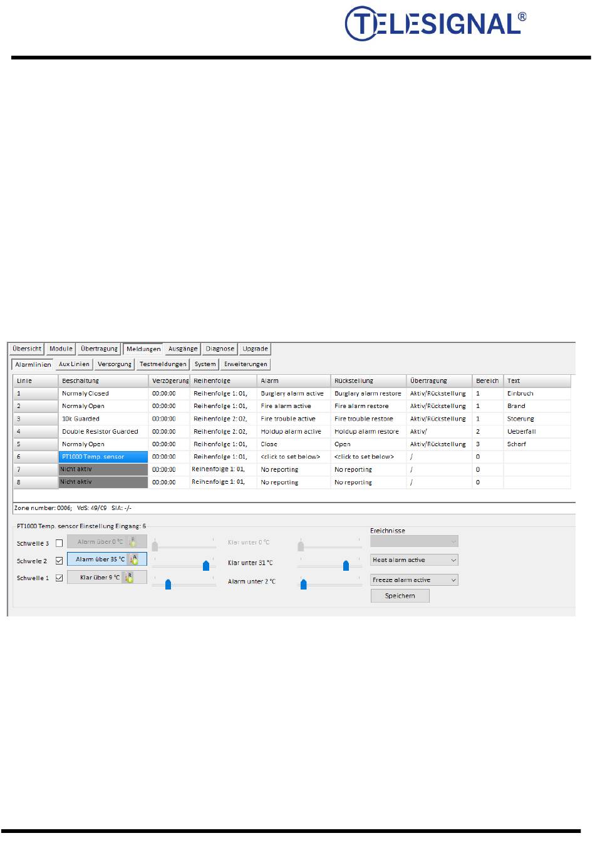
Task: Click the Aktiv/ cell in line 4
Action: 439,431
